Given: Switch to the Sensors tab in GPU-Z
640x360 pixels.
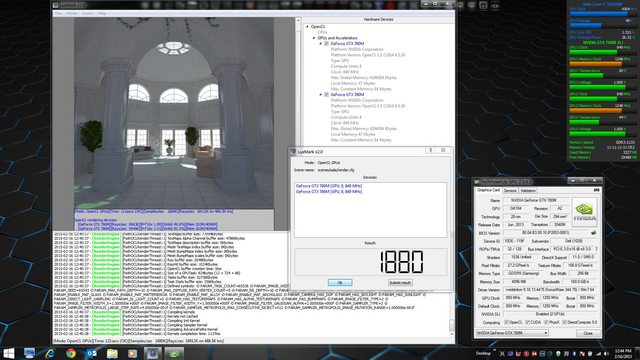Looking at the screenshot, I should click(x=510, y=191).
